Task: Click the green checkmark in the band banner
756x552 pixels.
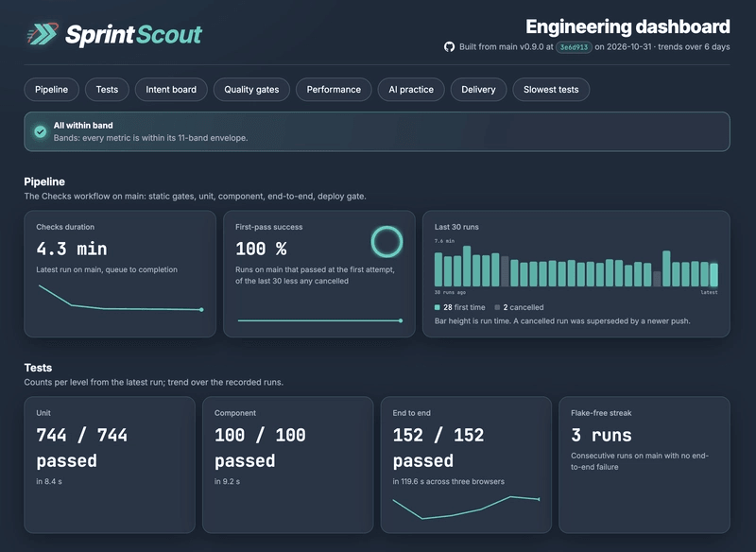Action: pyautogui.click(x=41, y=131)
